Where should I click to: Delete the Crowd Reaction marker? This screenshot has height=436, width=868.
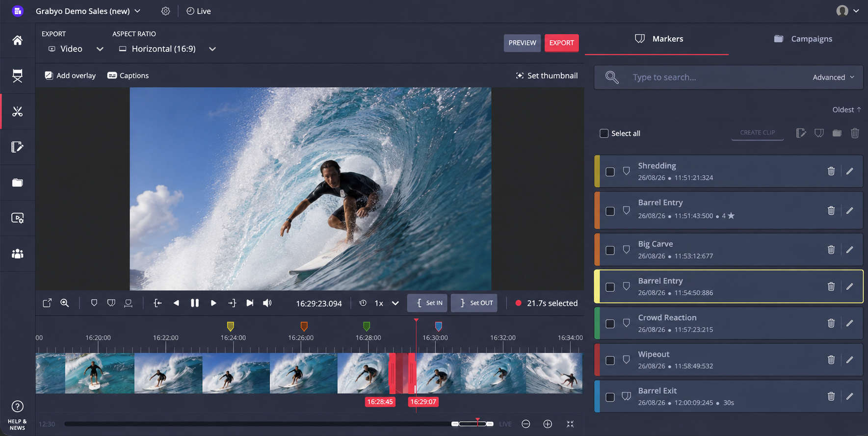(831, 323)
